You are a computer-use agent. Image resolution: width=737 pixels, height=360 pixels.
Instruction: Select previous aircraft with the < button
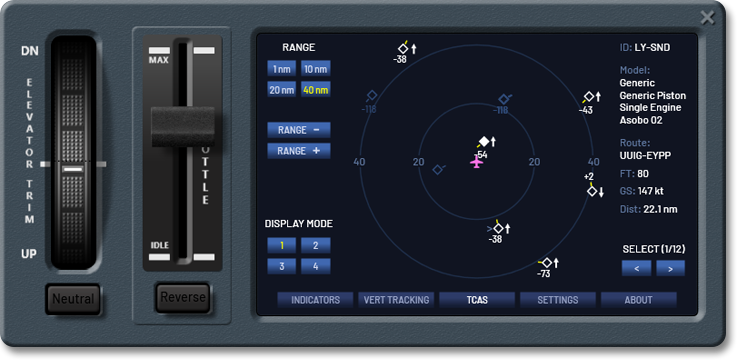[x=636, y=268]
